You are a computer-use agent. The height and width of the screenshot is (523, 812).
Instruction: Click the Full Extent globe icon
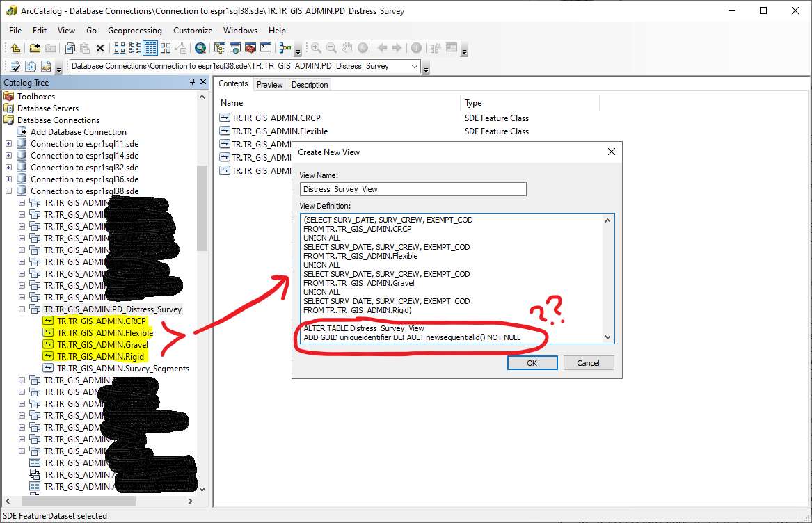pos(363,48)
